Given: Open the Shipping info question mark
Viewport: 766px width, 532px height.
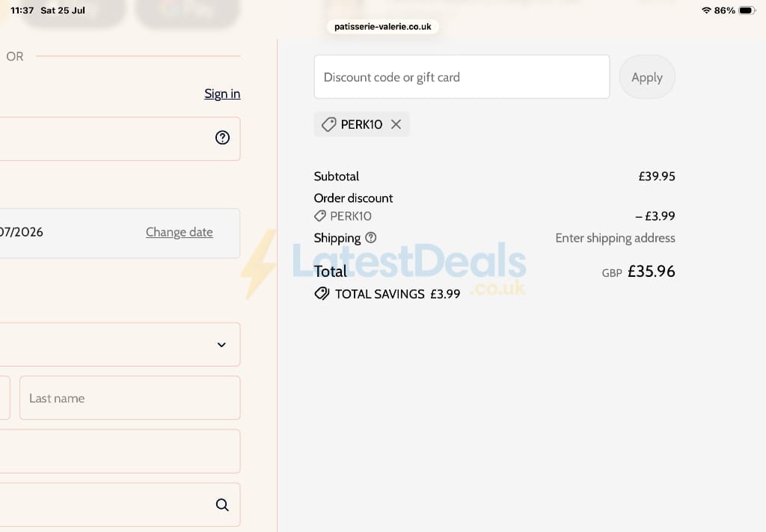Looking at the screenshot, I should [x=371, y=237].
